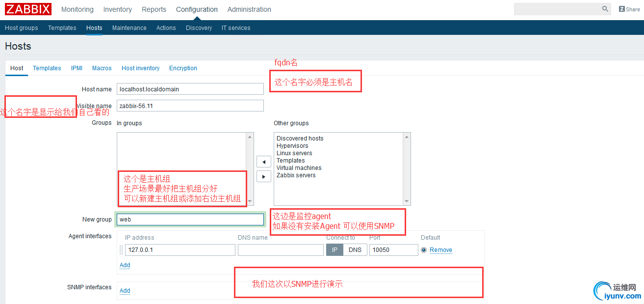The image size is (644, 304).
Task: Select Templates in the Other groups list
Action: click(x=291, y=161)
